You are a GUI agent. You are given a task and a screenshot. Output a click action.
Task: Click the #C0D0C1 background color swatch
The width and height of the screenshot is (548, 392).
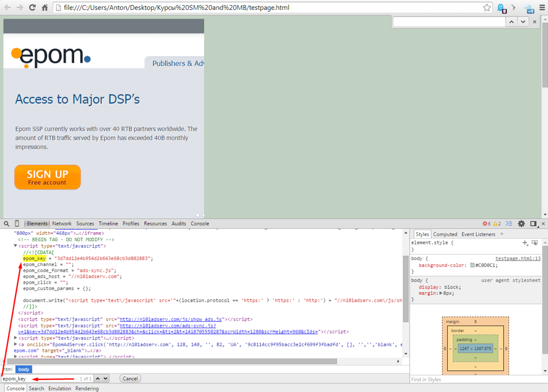473,265
